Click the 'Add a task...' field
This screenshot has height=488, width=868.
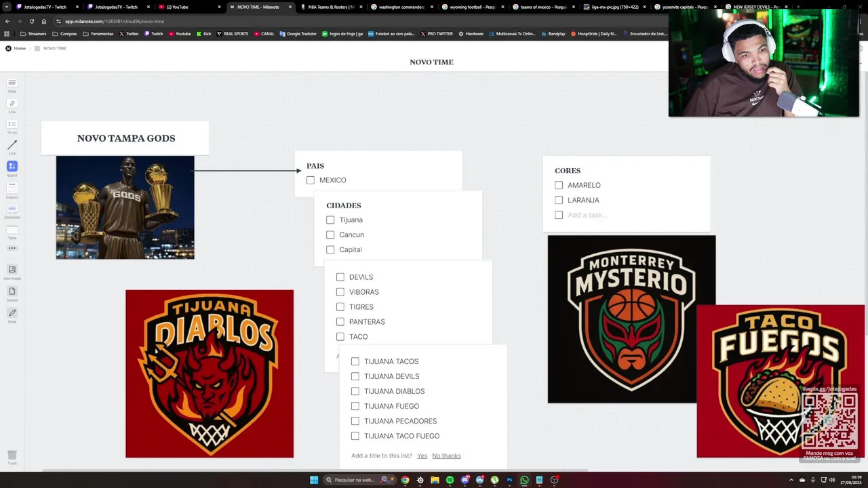[x=587, y=215]
